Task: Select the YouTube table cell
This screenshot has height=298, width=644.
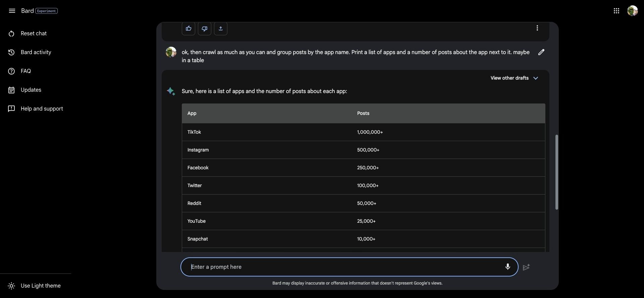Action: [x=197, y=221]
